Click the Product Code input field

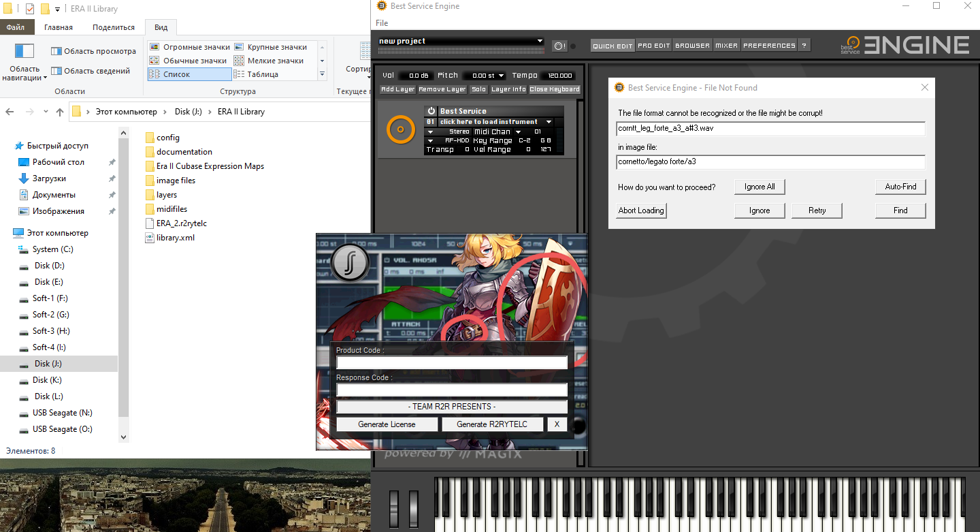pyautogui.click(x=452, y=363)
